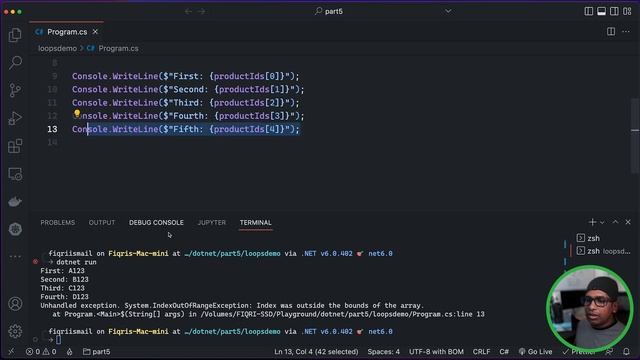The height and width of the screenshot is (360, 640).
Task: Customize layout from the title bar
Action: tap(627, 11)
